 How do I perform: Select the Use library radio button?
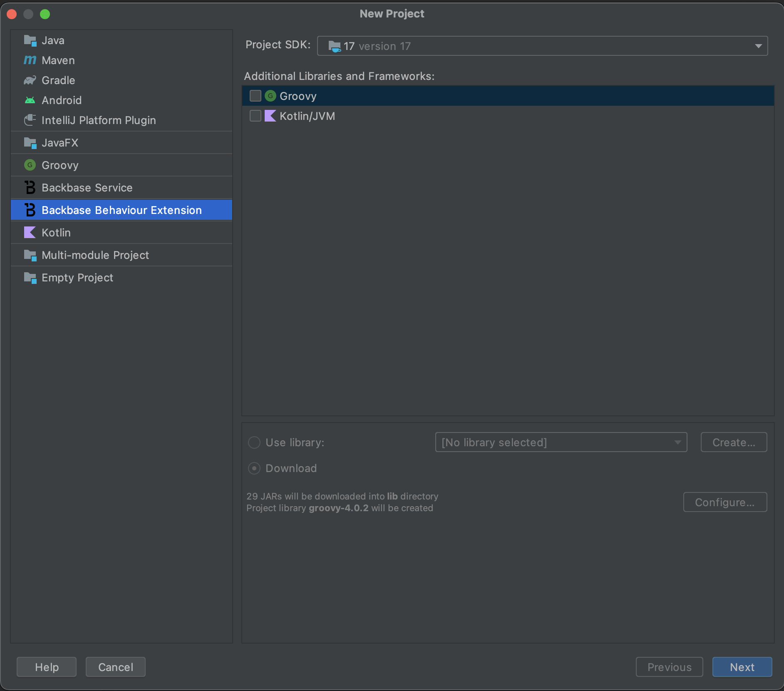click(254, 442)
